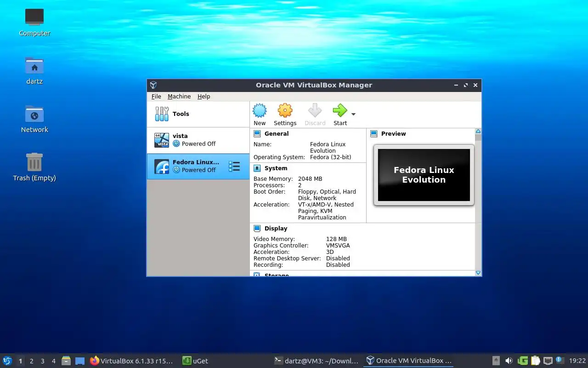Viewport: 588px width, 368px height.
Task: Switch to workspace 2
Action: click(31, 361)
